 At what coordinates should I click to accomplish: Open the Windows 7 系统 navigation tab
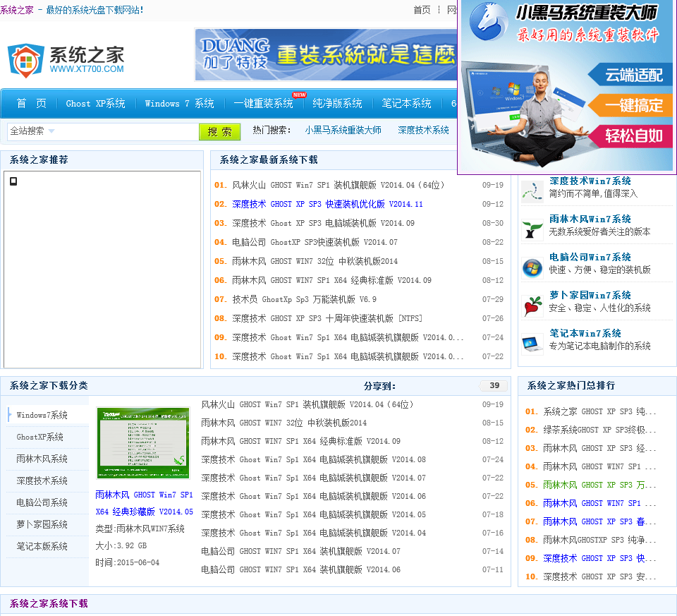pos(179,104)
